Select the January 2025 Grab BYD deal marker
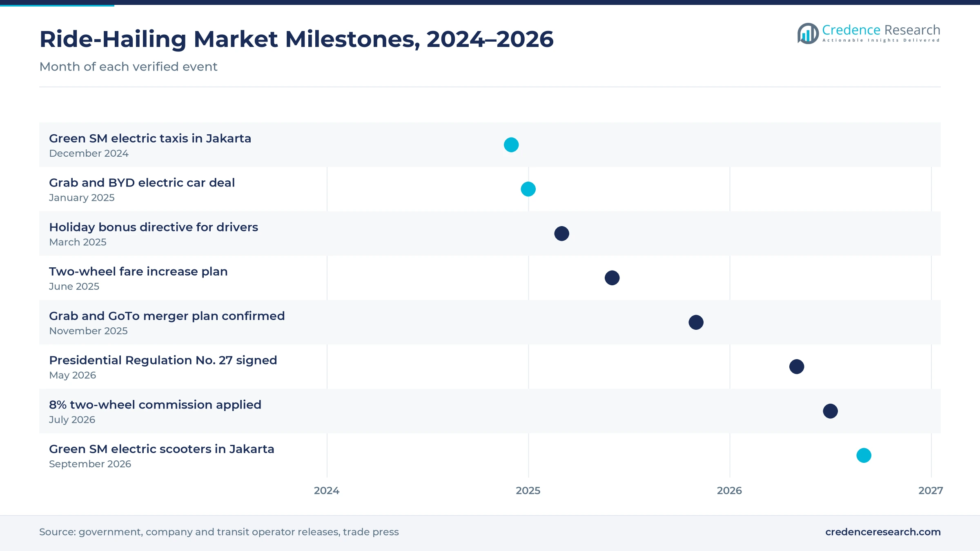 click(528, 189)
